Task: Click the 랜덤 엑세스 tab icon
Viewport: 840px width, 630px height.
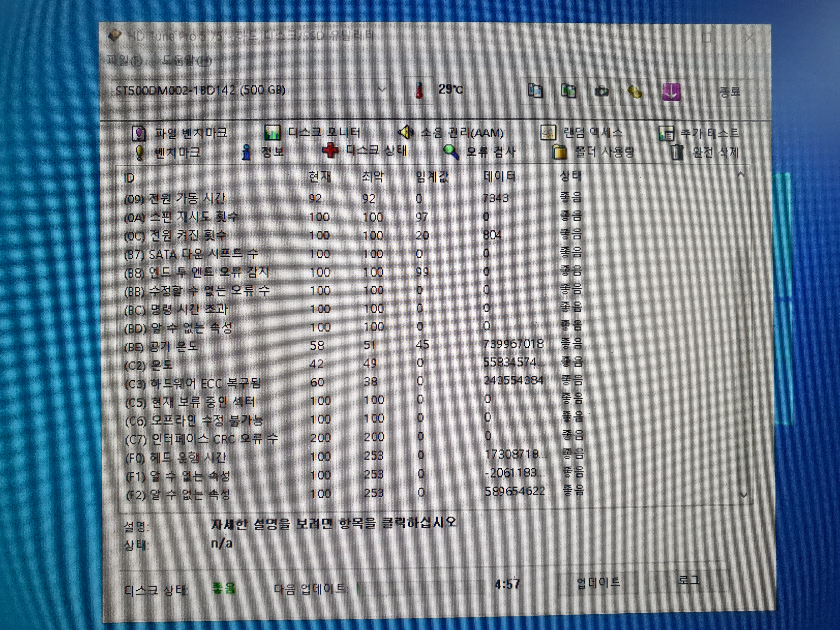Action: point(548,132)
